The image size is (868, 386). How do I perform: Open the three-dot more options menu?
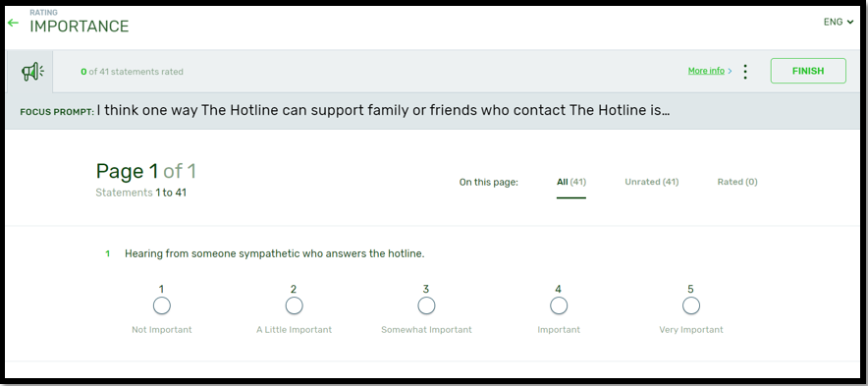coord(745,72)
